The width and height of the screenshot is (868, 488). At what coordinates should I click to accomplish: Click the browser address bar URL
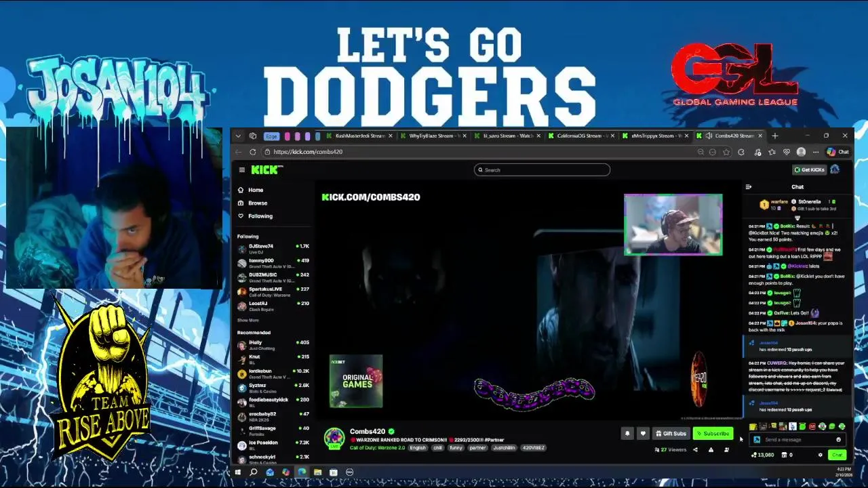pyautogui.click(x=308, y=152)
